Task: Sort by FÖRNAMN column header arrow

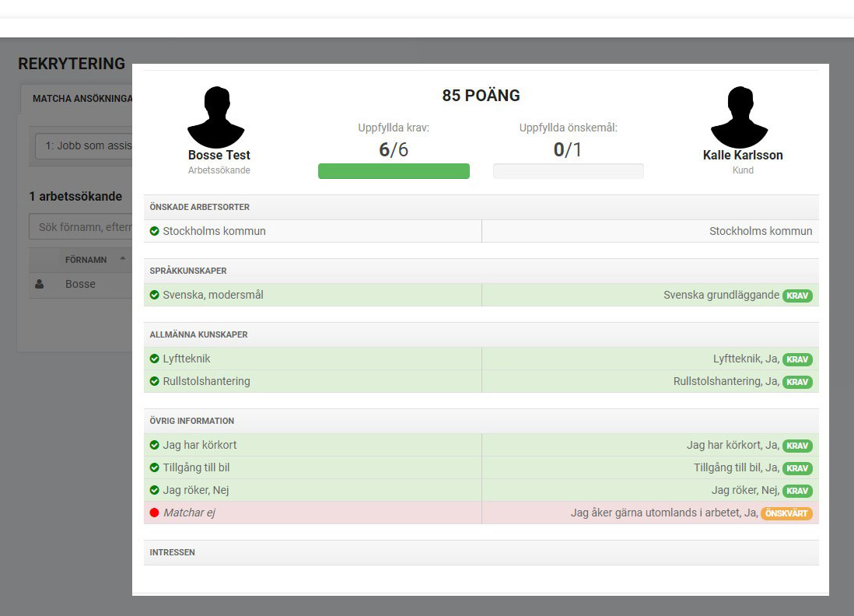Action: [122, 259]
